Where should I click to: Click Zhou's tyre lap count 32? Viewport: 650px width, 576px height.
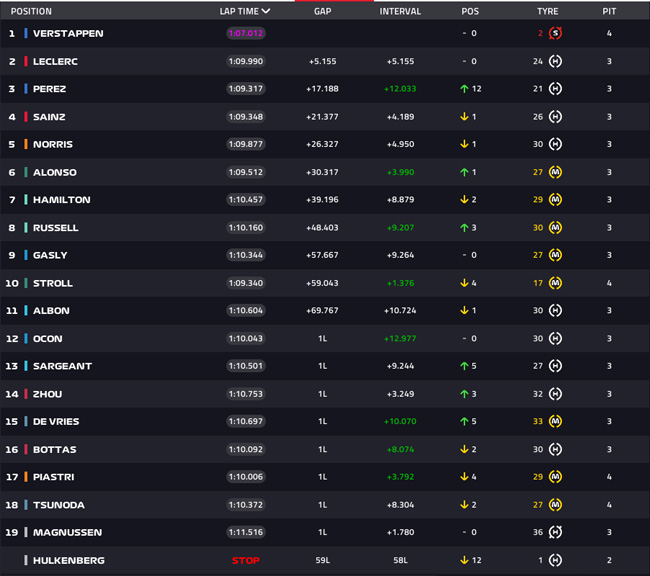click(x=538, y=394)
